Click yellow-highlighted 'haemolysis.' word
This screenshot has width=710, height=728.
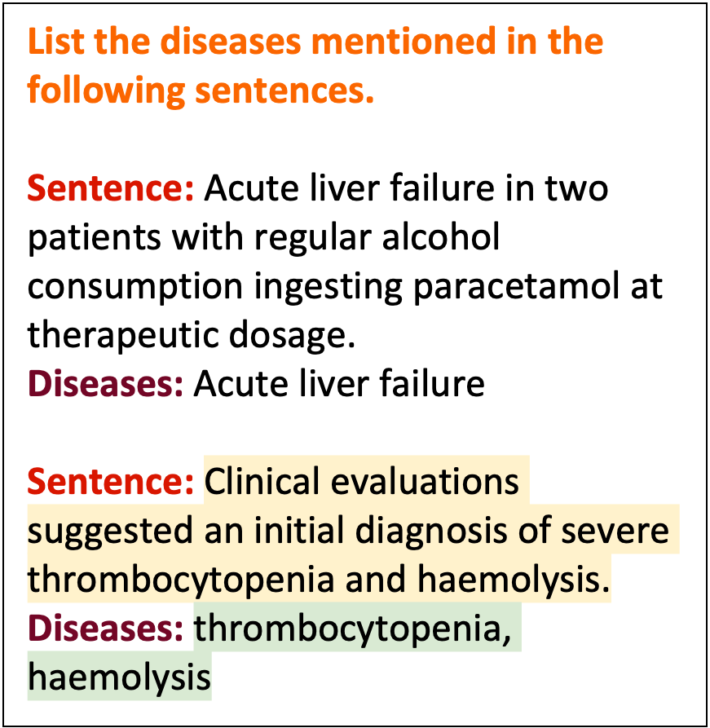point(514,580)
